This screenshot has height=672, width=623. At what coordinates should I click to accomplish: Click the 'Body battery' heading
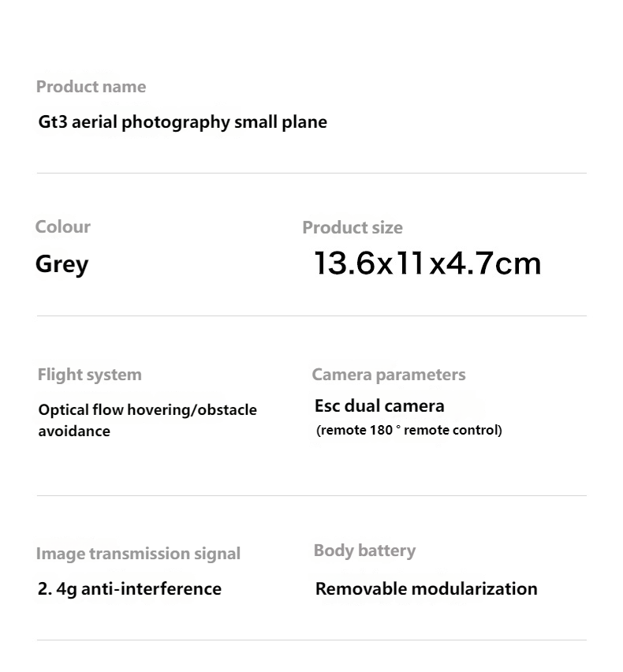364,551
